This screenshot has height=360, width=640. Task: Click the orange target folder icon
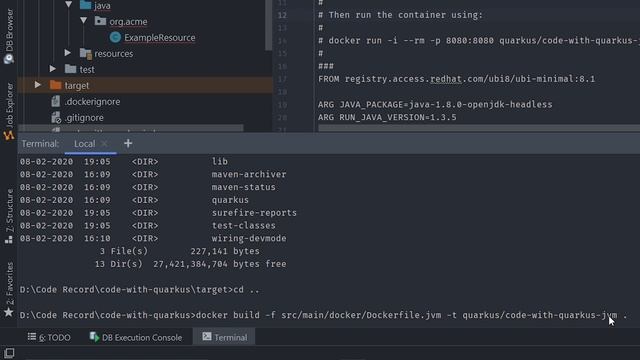click(x=55, y=85)
